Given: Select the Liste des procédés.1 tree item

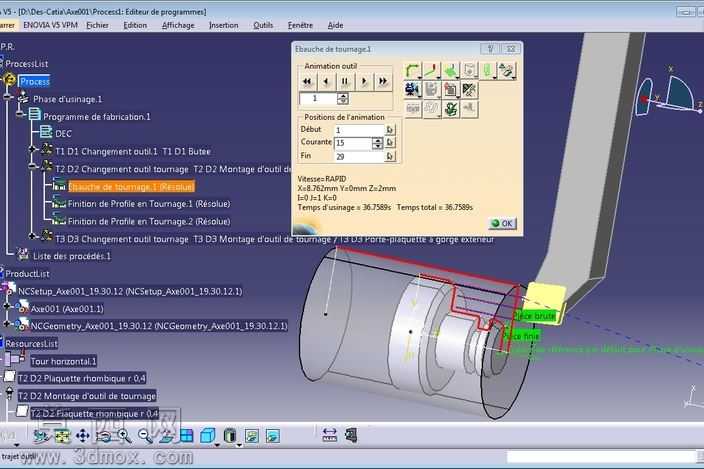Looking at the screenshot, I should pos(71,256).
